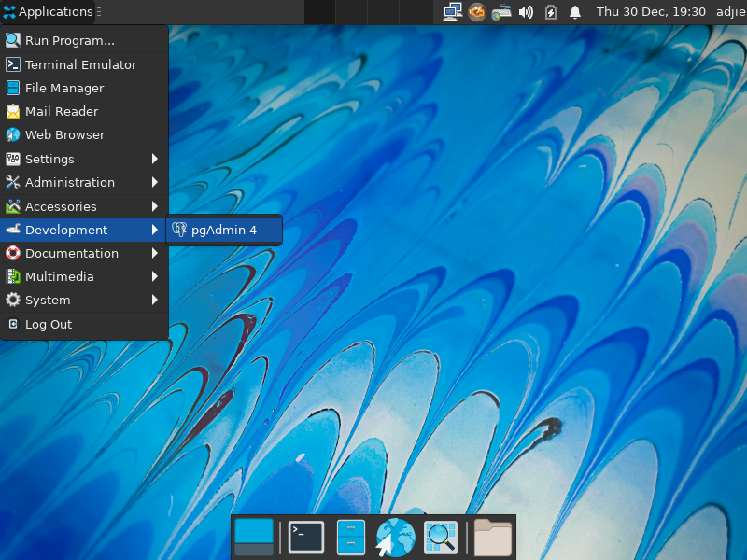Open the globe Web Browser dock icon
This screenshot has width=747, height=560.
pyautogui.click(x=395, y=538)
